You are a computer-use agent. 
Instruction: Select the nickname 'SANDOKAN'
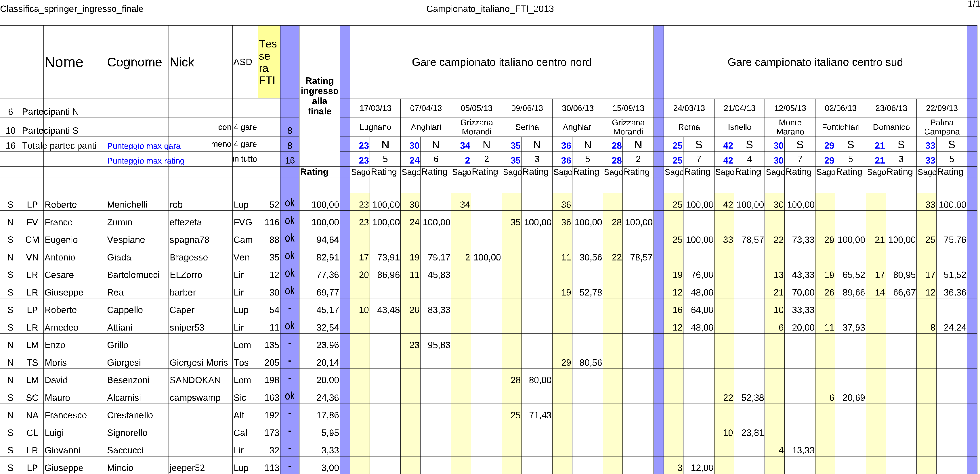tap(195, 380)
